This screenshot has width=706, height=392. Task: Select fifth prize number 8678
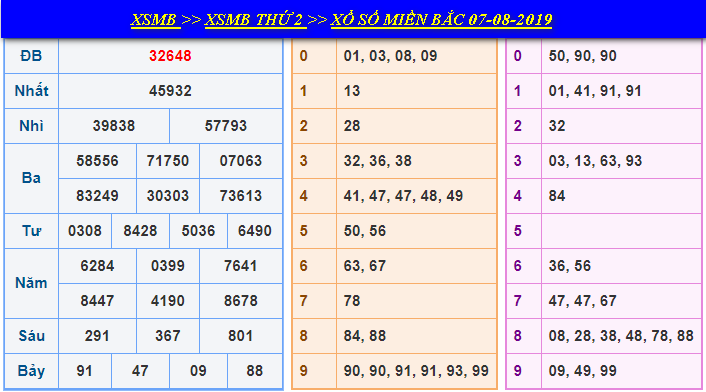coord(240,301)
